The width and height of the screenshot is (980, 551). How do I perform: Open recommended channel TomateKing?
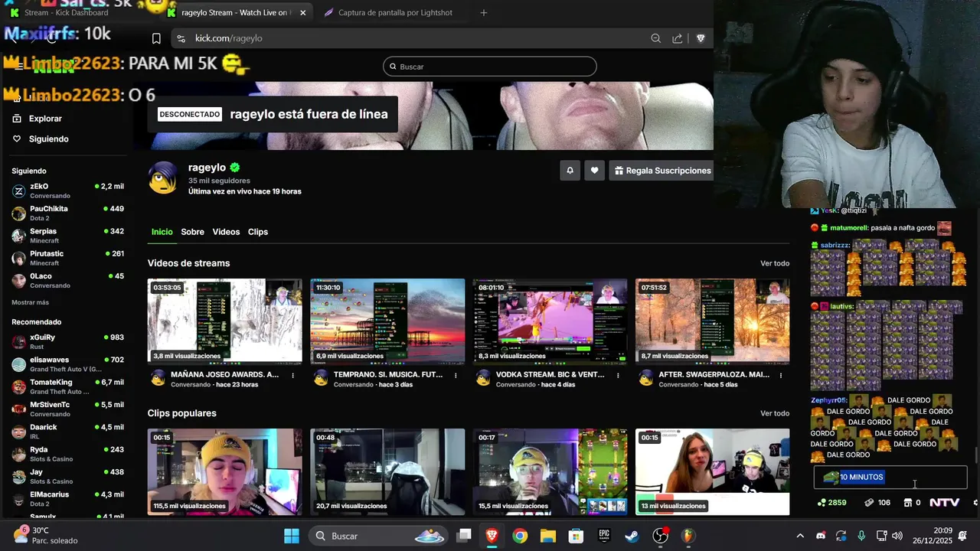67,386
